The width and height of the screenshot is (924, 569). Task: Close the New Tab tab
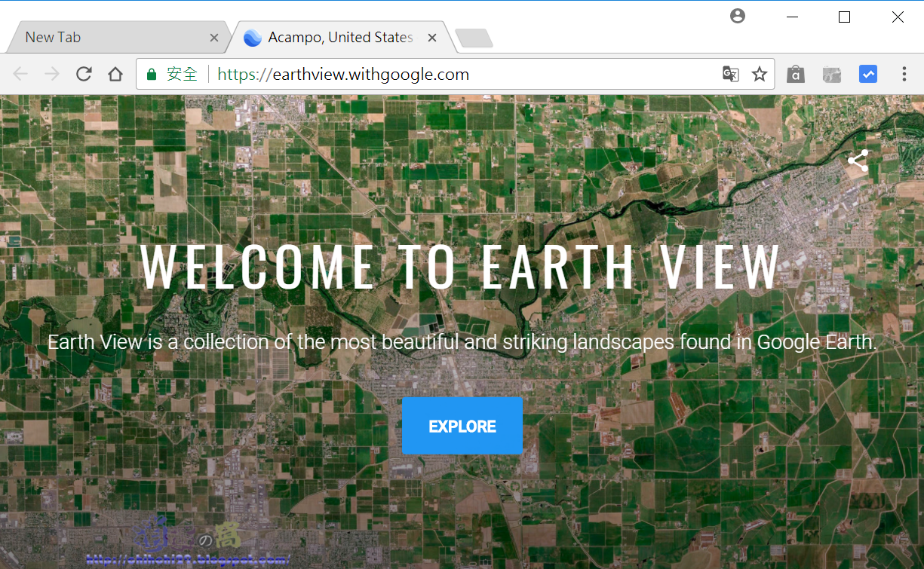[214, 38]
